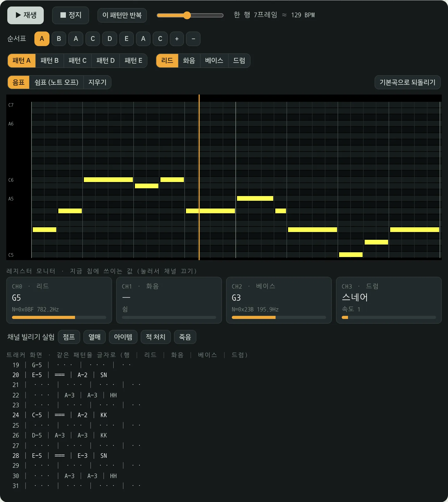
Task: Select the 베이스 channel tab
Action: coord(214,61)
